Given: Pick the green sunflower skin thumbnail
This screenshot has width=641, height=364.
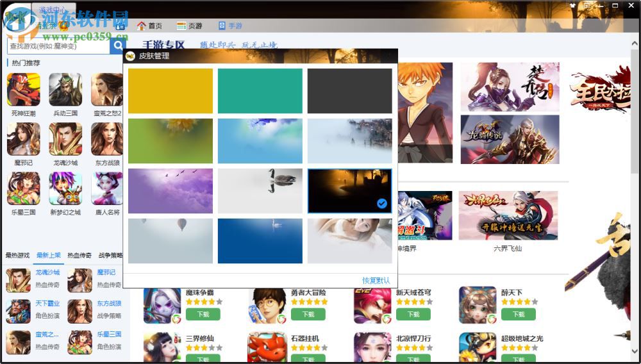Looking at the screenshot, I should coord(171,141).
